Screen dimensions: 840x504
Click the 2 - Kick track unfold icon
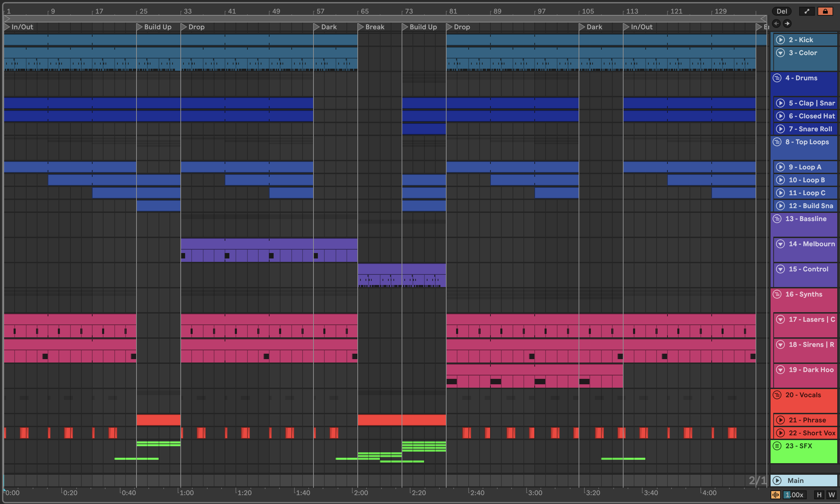[780, 40]
